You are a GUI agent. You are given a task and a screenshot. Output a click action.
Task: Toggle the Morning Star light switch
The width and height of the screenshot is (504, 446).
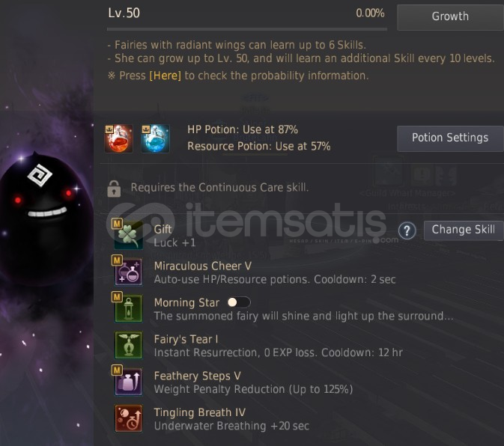pos(238,302)
